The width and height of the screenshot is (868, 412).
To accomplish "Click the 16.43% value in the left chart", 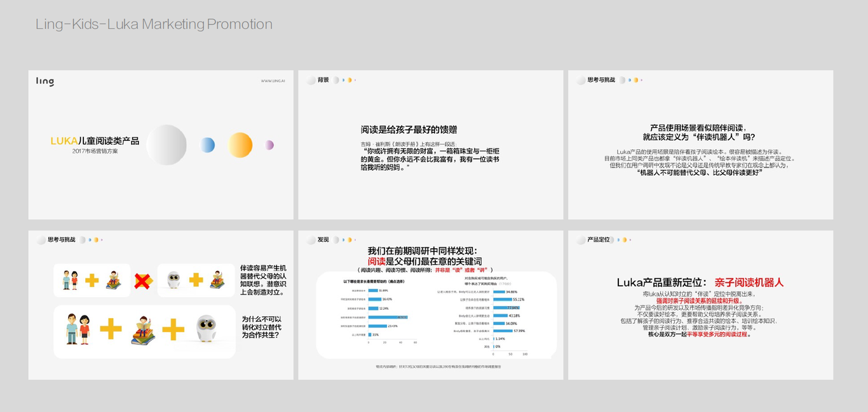I will pyautogui.click(x=387, y=299).
